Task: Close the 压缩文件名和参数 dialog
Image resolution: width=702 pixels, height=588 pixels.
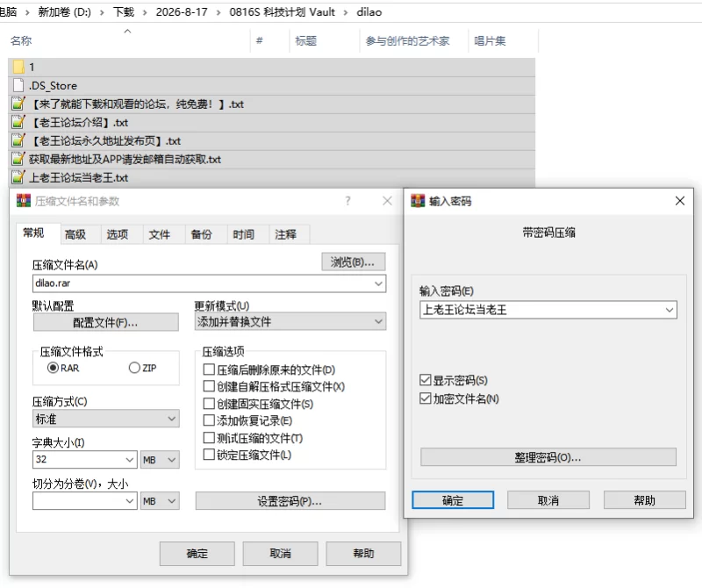Action: (387, 201)
